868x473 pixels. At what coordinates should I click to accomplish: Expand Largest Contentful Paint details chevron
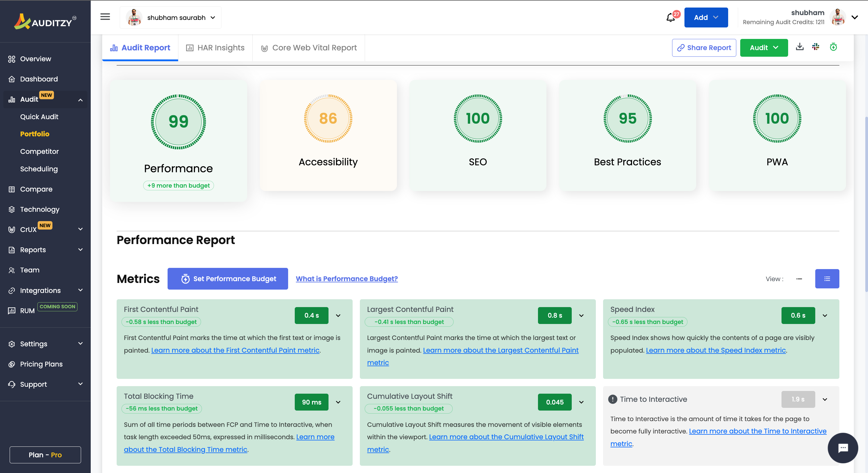(581, 316)
